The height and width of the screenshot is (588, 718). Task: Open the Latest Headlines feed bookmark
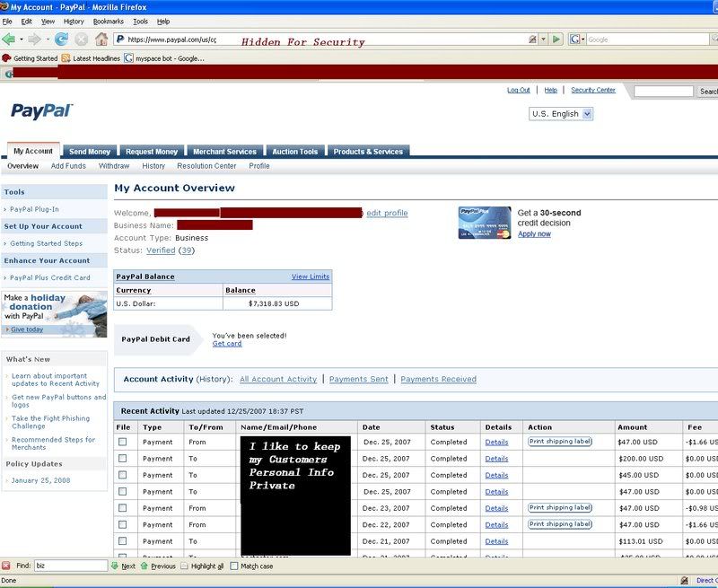tap(91, 58)
